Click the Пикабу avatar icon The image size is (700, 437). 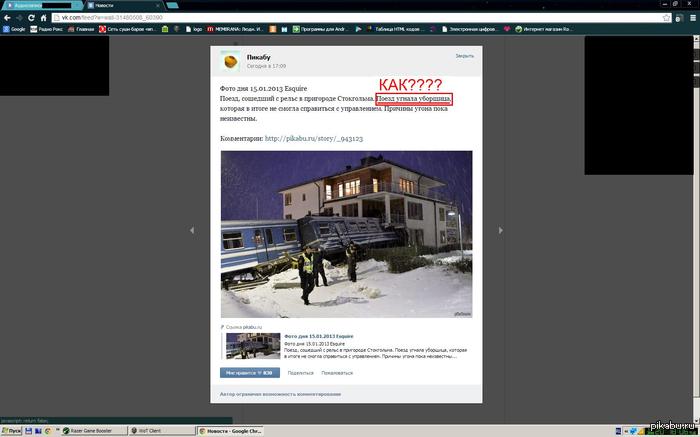(230, 63)
